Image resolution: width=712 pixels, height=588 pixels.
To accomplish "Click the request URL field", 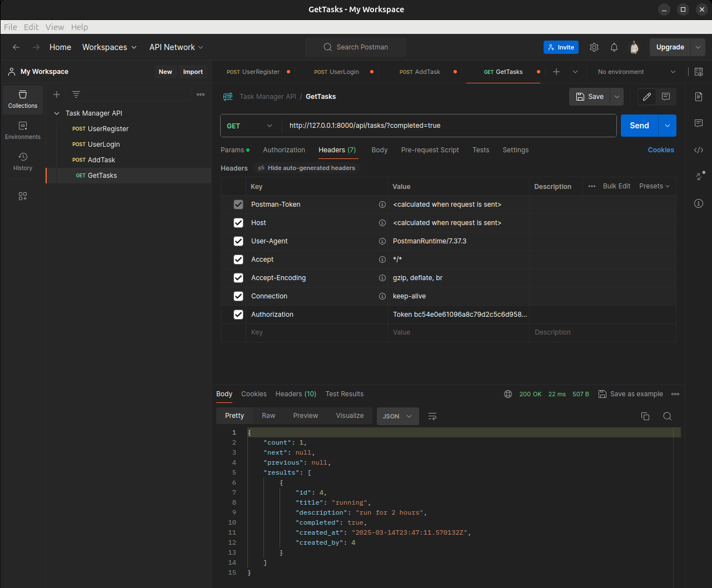I will [449, 126].
